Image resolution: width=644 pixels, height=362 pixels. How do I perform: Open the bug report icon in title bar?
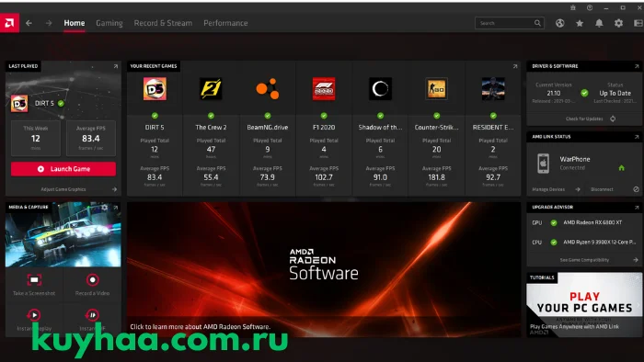point(573,7)
